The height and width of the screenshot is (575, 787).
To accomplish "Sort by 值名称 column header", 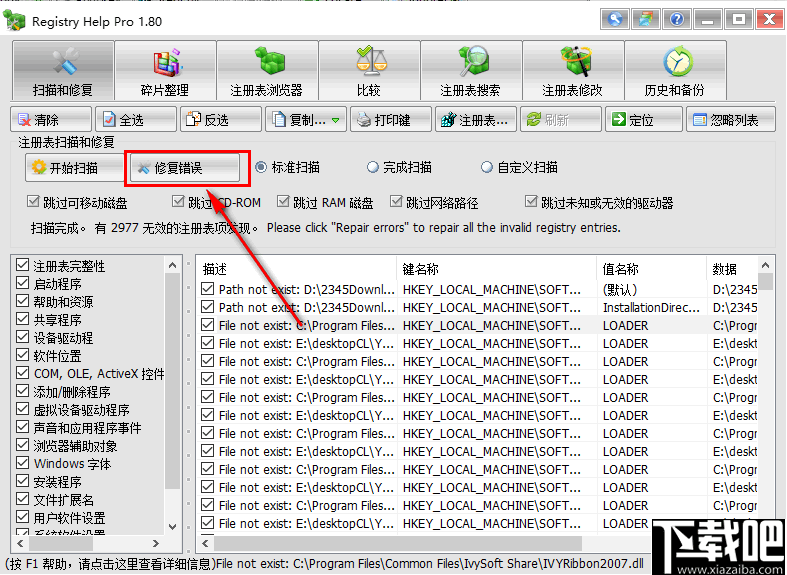I will (652, 269).
